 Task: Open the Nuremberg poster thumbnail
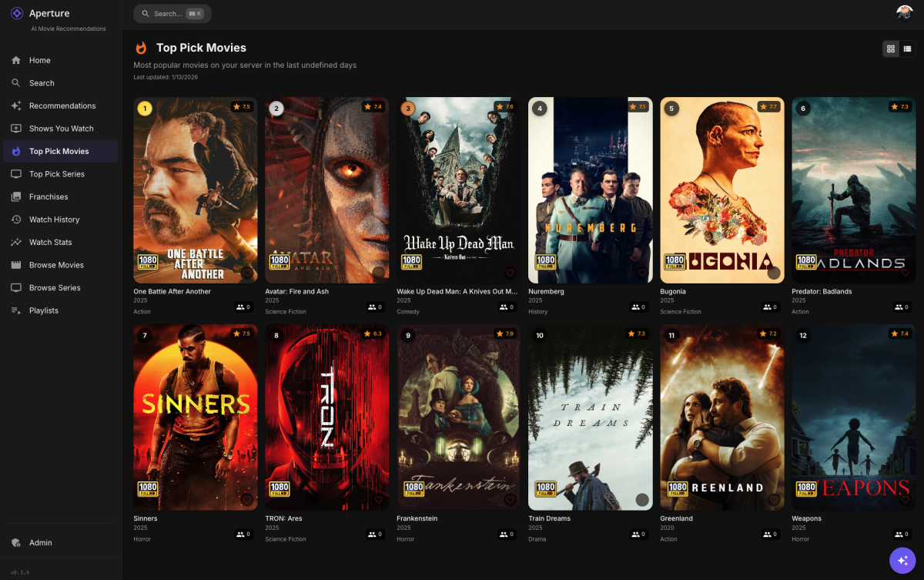[590, 190]
